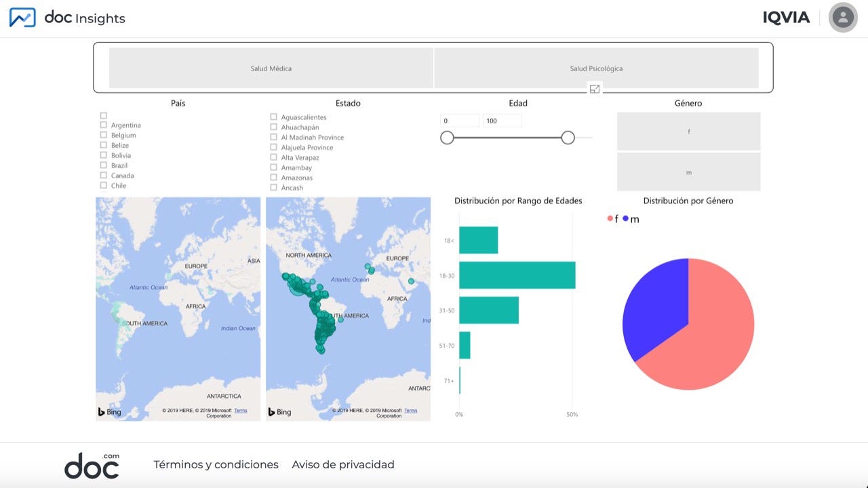Click the minimum age input showing 0
The image size is (868, 488).
pos(460,121)
